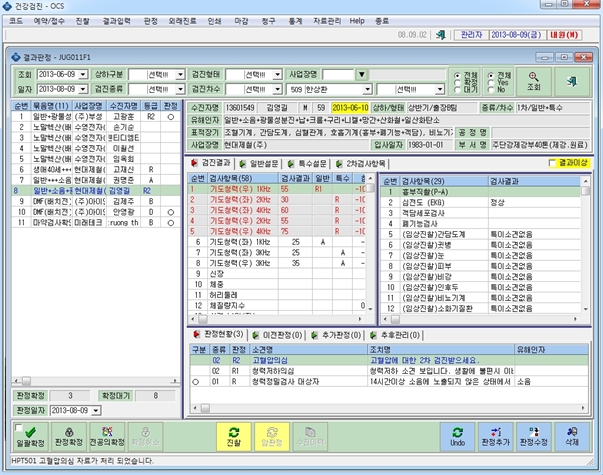Open the 검진종류 dropdown
This screenshot has width=603, height=475.
point(180,89)
